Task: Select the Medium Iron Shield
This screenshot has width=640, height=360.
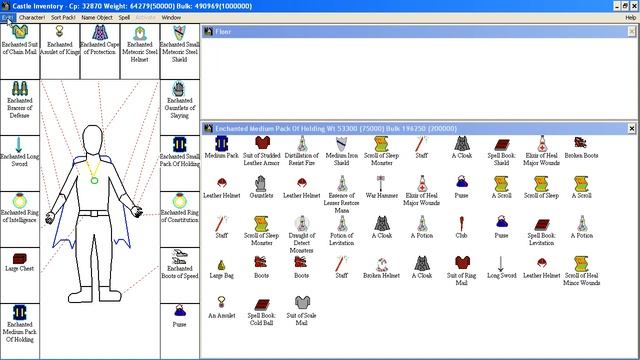Action: 341,151
